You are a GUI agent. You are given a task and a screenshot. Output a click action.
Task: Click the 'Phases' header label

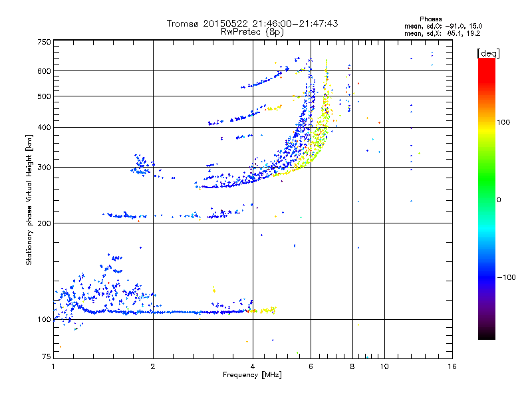430,19
